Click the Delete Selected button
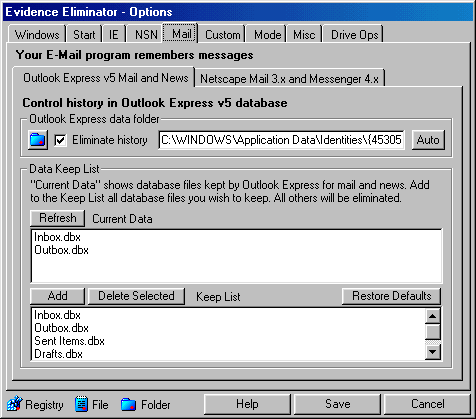 [136, 296]
